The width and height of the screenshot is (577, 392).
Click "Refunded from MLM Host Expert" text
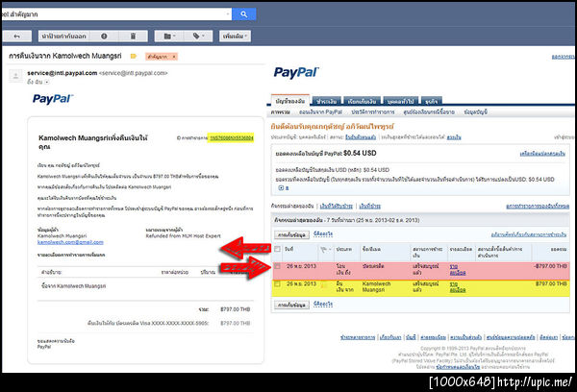(x=184, y=236)
